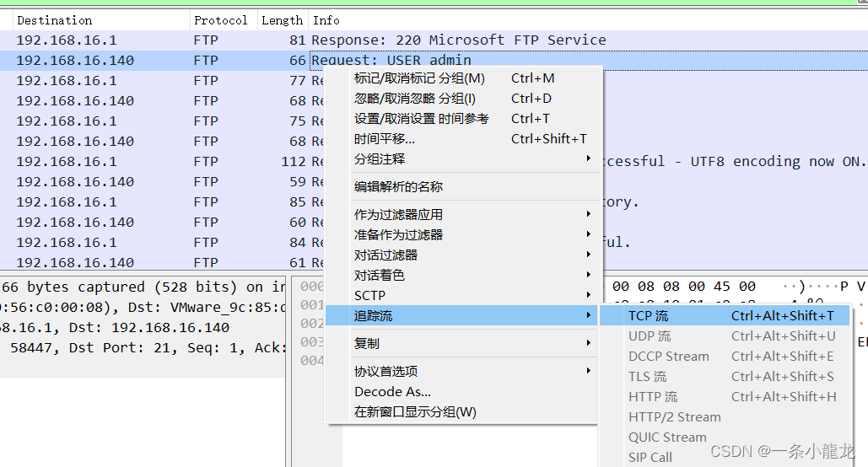868x467 pixels.
Task: Expand the 复制 submenu
Action: point(463,344)
